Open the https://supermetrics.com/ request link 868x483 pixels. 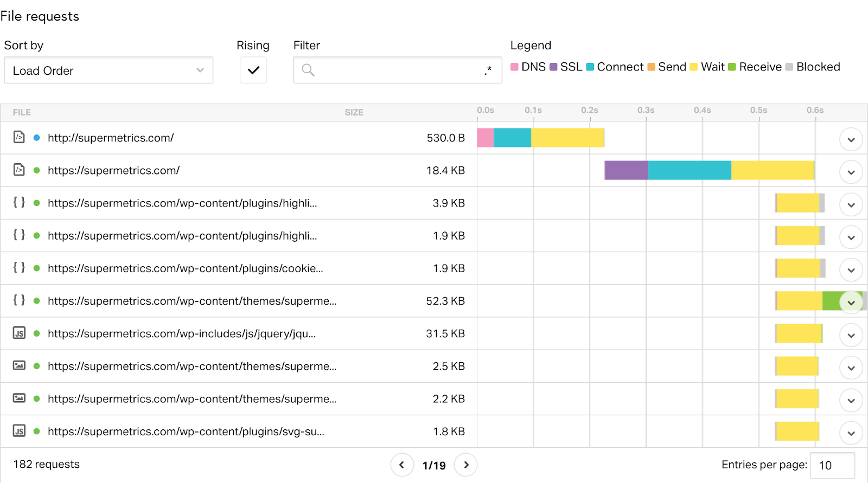(x=113, y=170)
